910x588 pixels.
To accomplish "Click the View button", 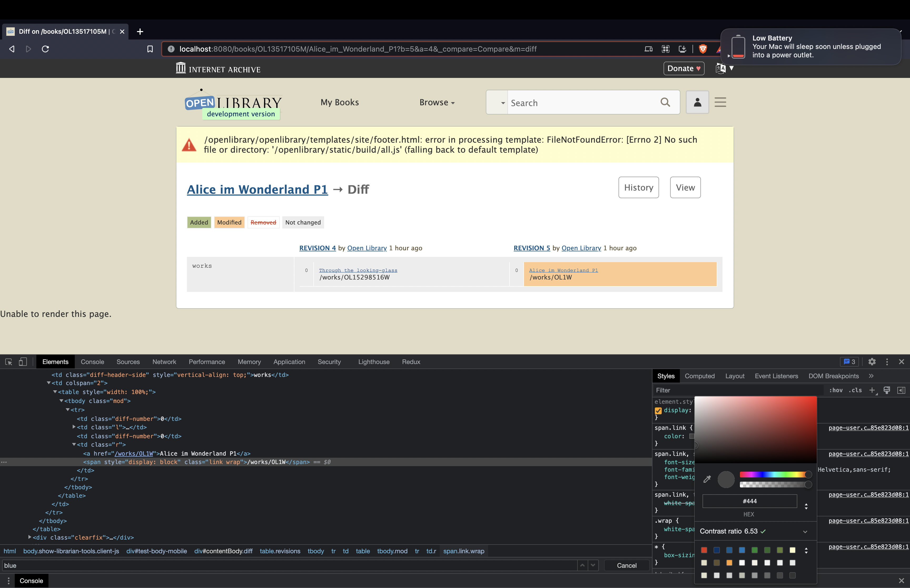I will tap(685, 187).
